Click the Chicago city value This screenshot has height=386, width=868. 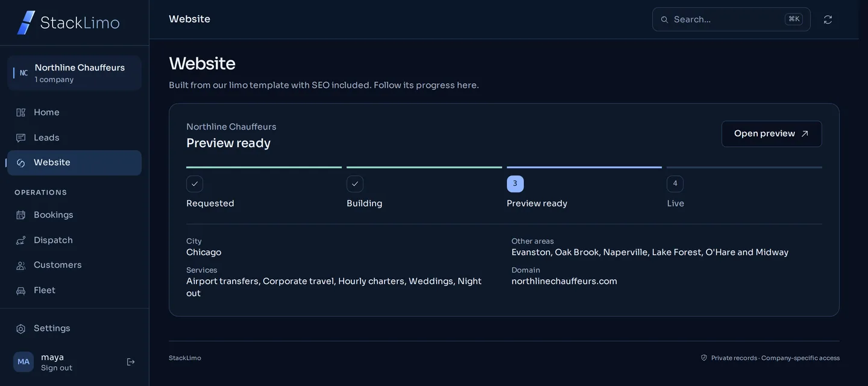(204, 253)
